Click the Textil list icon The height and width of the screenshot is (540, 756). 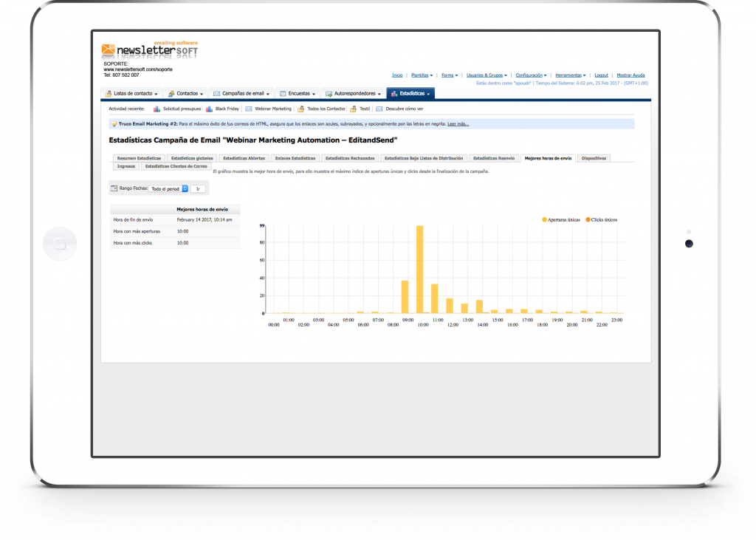354,109
